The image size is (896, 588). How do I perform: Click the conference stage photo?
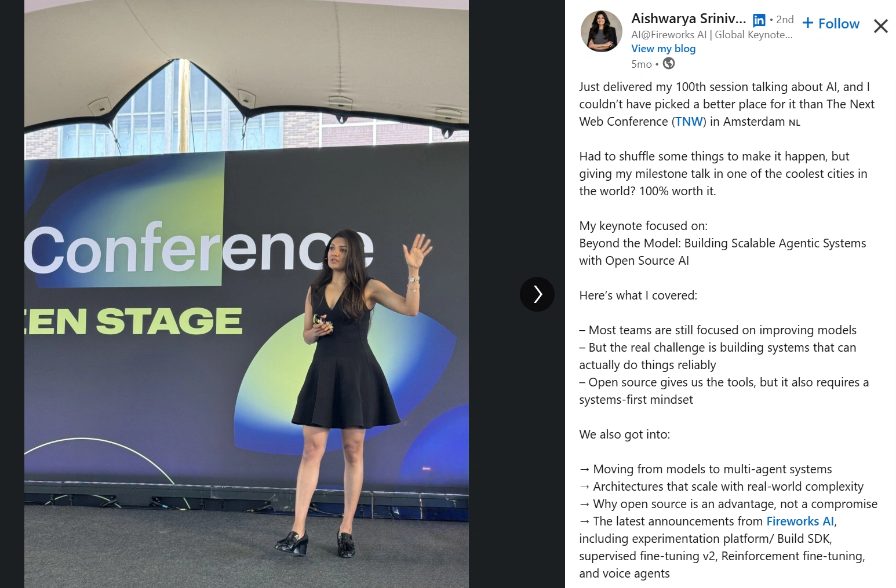(x=246, y=294)
